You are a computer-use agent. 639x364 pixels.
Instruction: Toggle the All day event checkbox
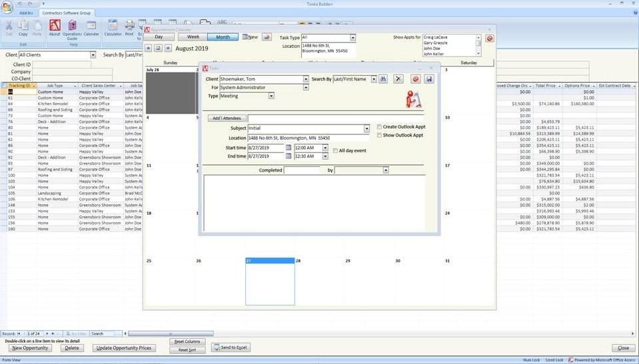[x=335, y=151]
